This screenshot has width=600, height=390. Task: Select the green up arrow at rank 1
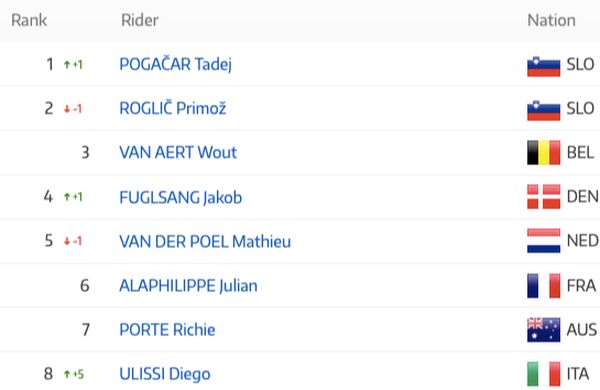click(67, 64)
